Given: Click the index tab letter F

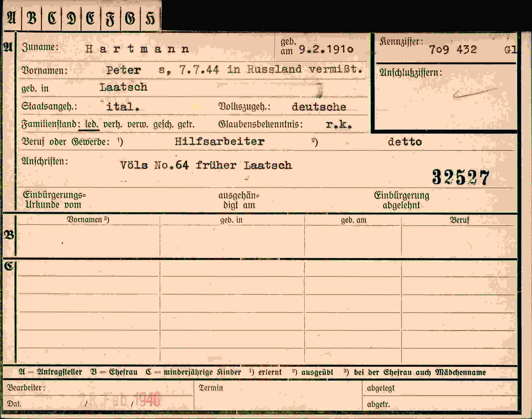Looking at the screenshot, I should pos(110,19).
